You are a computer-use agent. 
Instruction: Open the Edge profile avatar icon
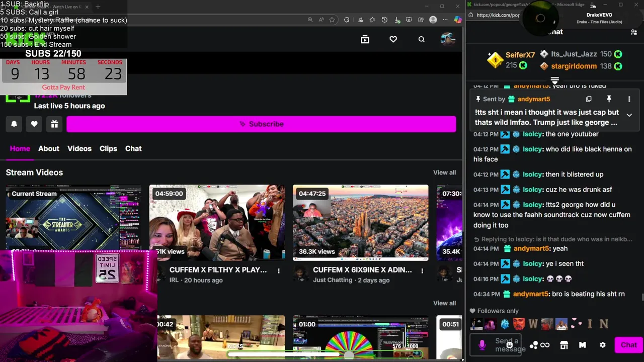click(433, 20)
